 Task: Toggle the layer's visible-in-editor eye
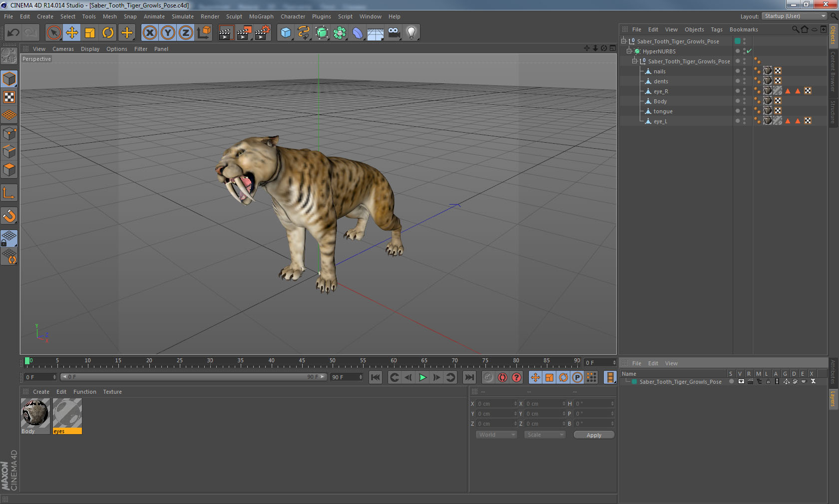[x=741, y=381]
